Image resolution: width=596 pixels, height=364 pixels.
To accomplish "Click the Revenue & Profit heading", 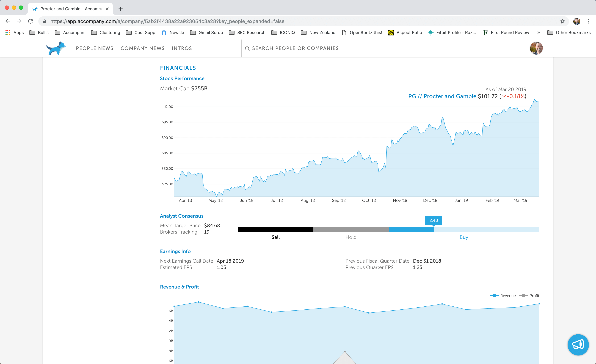I will point(179,287).
